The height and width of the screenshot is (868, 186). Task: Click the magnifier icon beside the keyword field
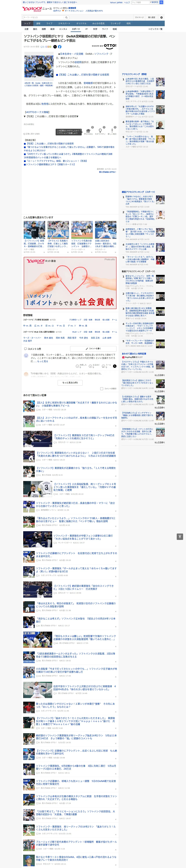click(66, 18)
